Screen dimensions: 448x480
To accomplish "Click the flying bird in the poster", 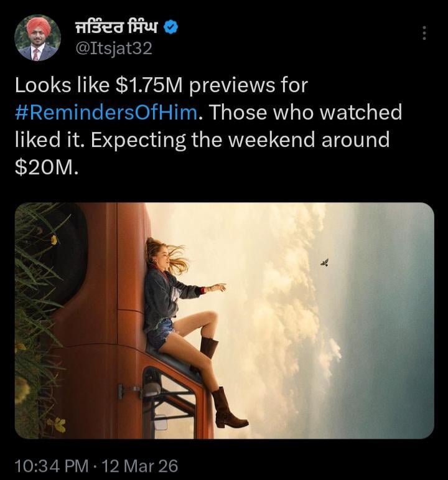I will 325,262.
